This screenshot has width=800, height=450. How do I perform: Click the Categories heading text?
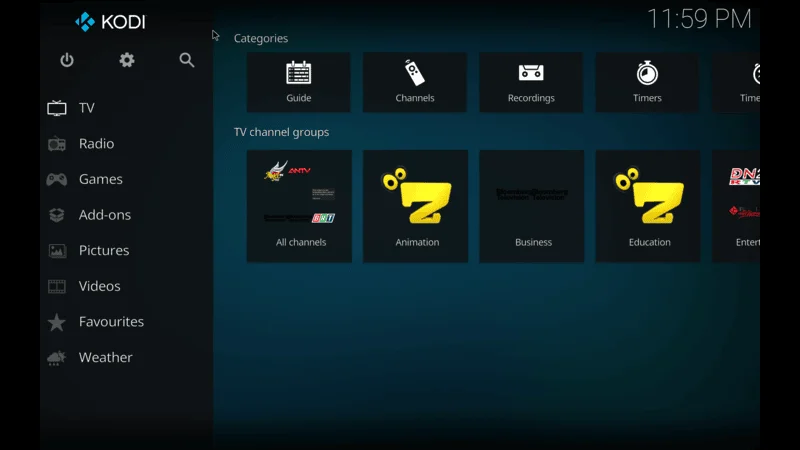(x=261, y=39)
